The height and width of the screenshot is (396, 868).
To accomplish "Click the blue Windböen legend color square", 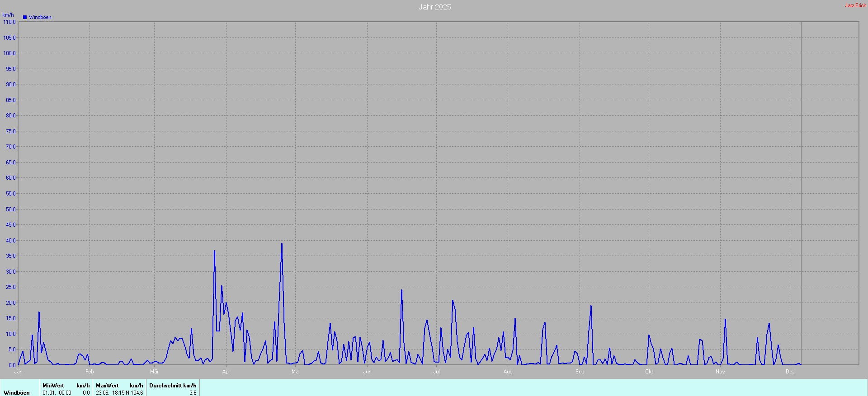I will [x=25, y=17].
